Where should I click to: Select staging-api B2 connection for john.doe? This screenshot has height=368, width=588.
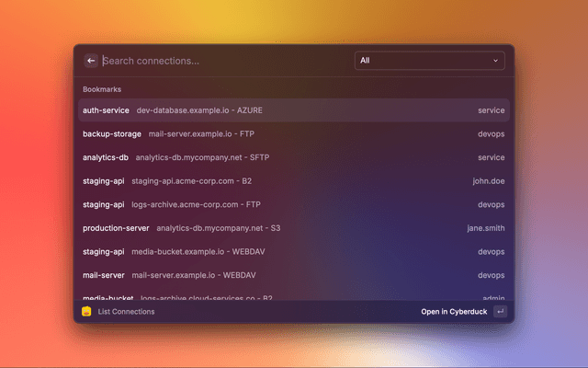pyautogui.click(x=293, y=181)
